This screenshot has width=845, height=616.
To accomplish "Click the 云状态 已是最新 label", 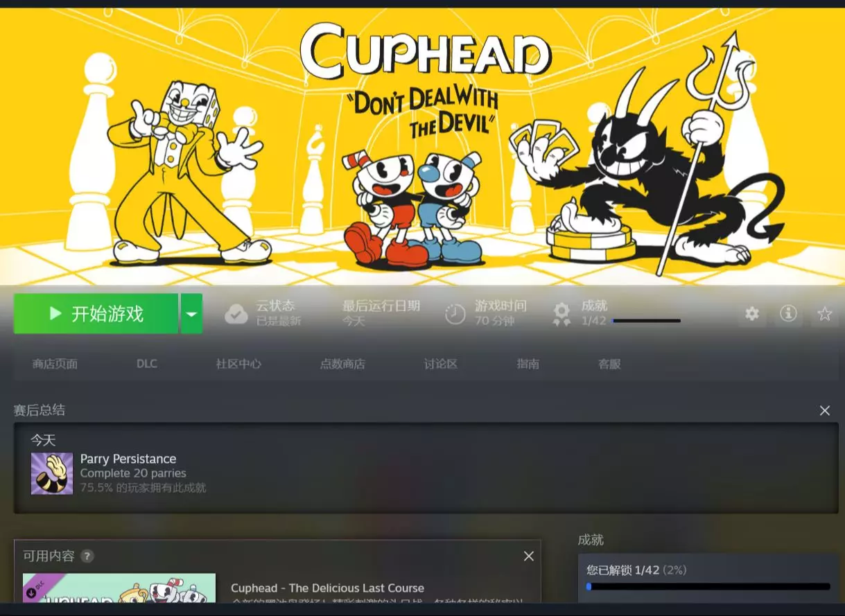I will tap(279, 313).
